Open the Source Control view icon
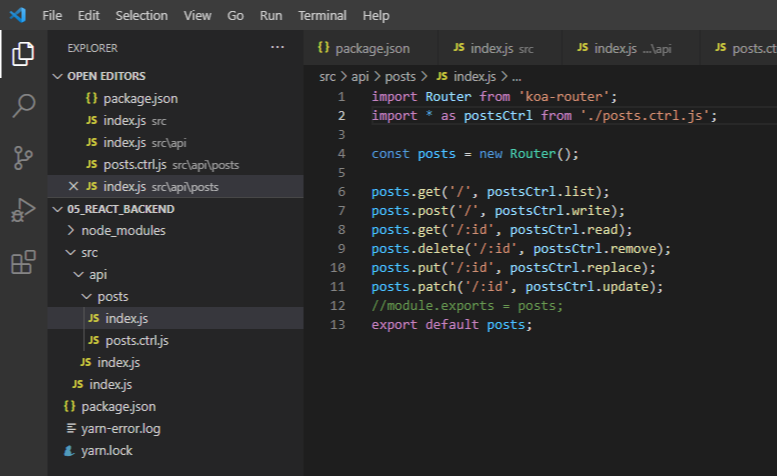The image size is (777, 476). coord(23,158)
